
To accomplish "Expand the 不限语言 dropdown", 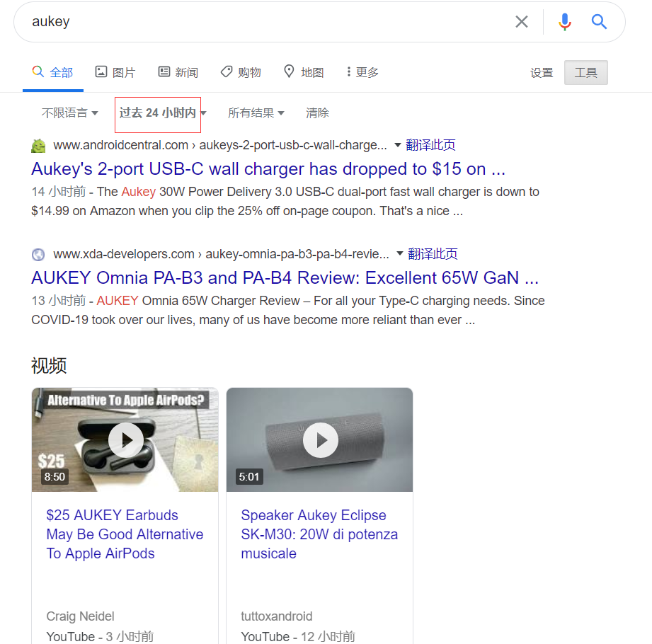I will coord(70,113).
